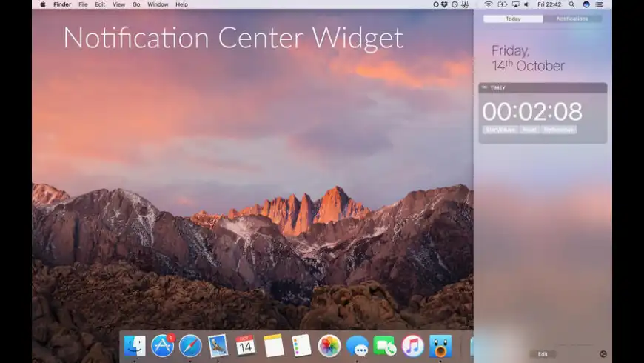Click the battery charging indicator
The width and height of the screenshot is (644, 363).
pyautogui.click(x=503, y=4)
